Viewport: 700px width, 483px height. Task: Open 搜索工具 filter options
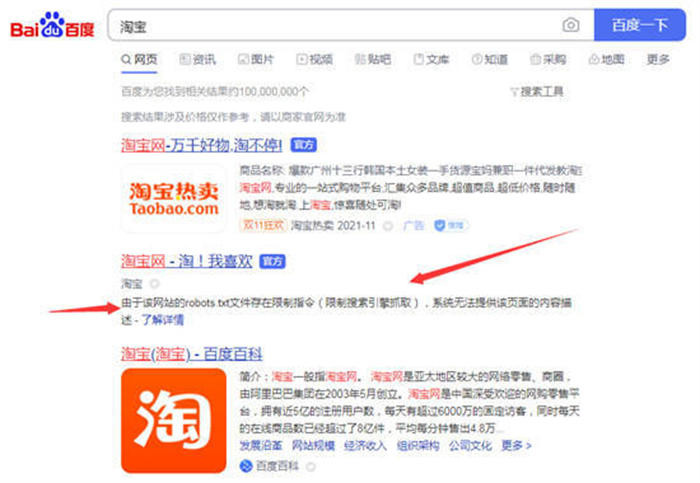click(x=537, y=92)
